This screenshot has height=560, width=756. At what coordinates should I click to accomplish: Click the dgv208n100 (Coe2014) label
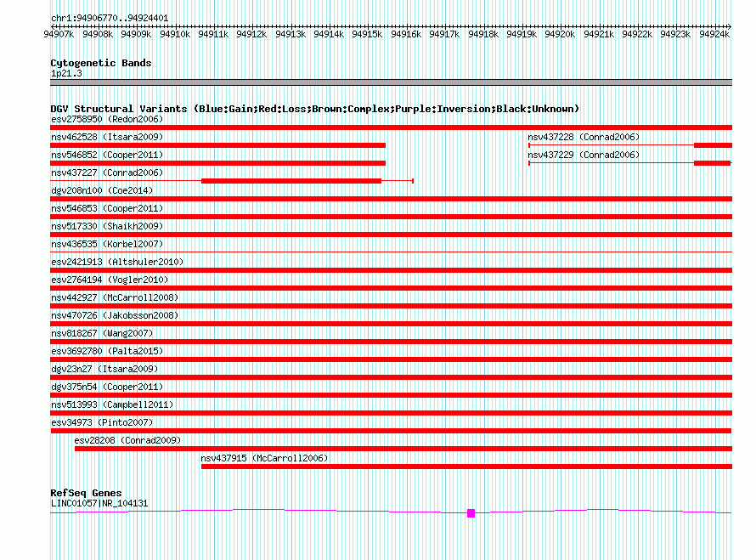click(102, 190)
